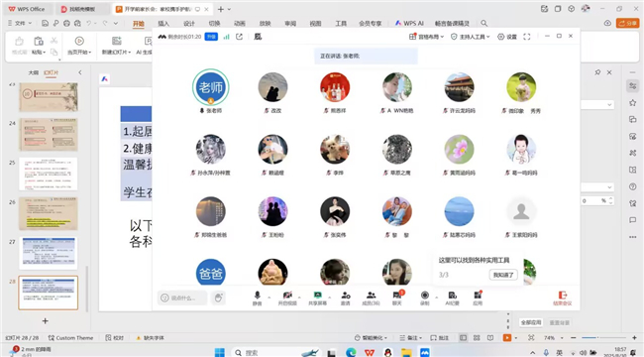Open the video options arrow

(x=299, y=297)
